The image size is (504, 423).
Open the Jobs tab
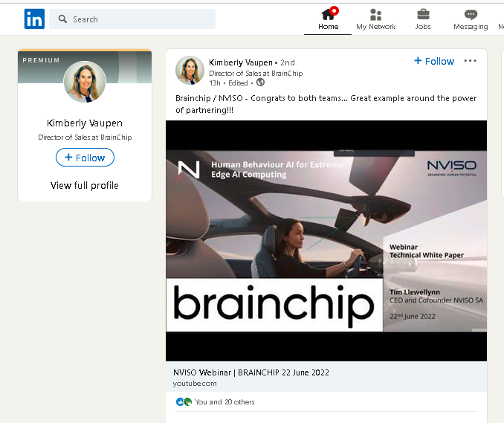pos(423,19)
